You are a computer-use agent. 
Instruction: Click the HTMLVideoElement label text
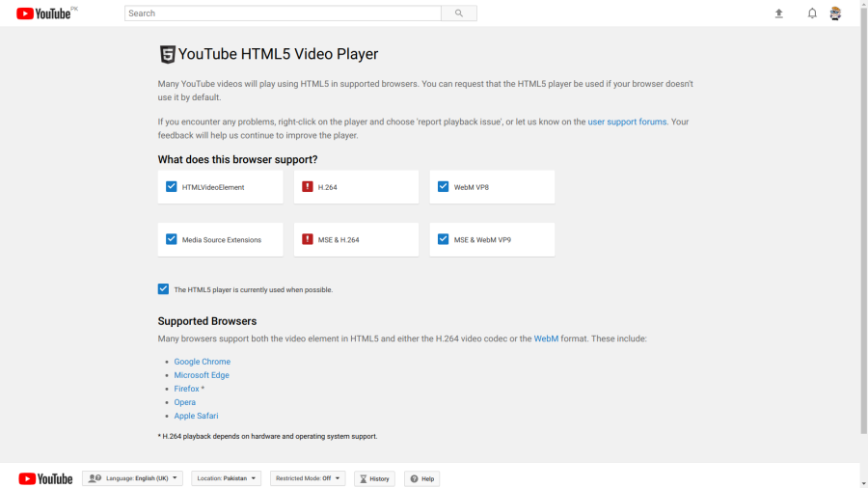(x=213, y=187)
